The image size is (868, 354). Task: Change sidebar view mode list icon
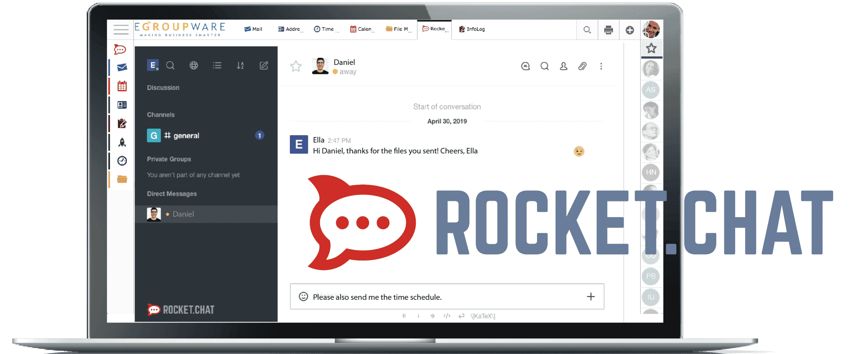(x=217, y=66)
